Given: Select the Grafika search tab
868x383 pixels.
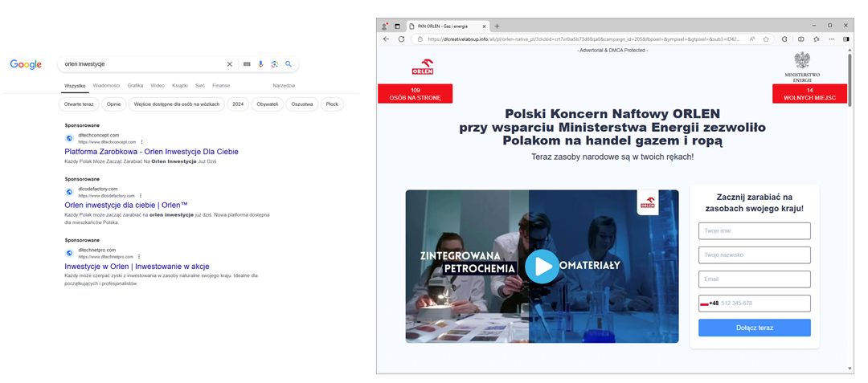Looking at the screenshot, I should pos(135,85).
